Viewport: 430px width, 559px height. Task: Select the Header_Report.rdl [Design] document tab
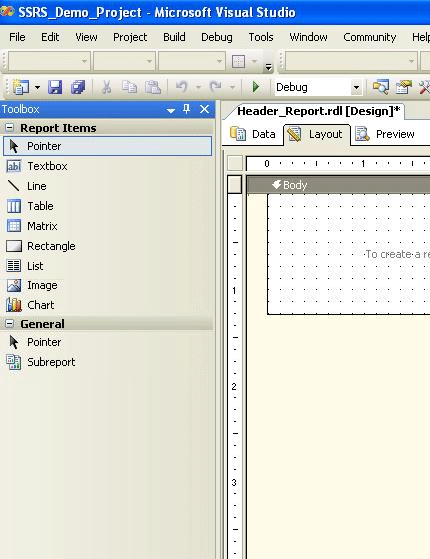[x=318, y=111]
